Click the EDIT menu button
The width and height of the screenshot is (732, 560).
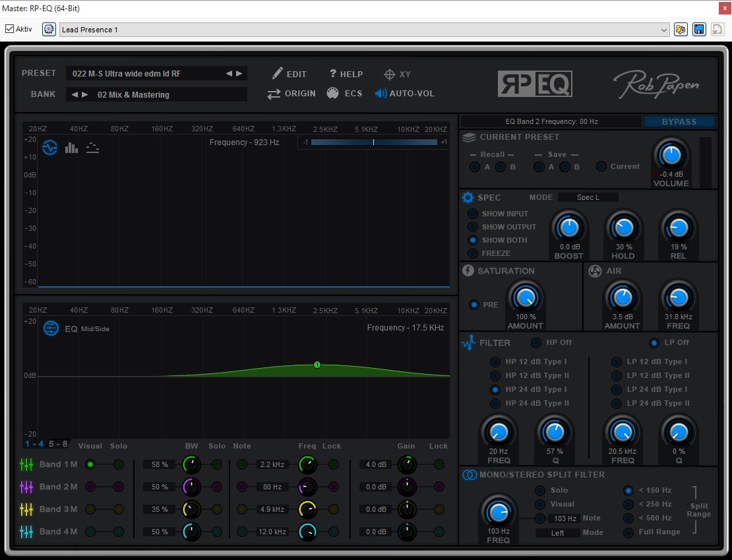[290, 74]
